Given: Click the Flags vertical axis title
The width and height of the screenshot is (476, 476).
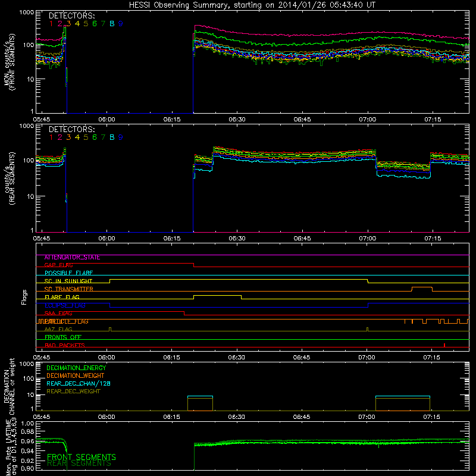Looking at the screenshot, I should pyautogui.click(x=24, y=297).
